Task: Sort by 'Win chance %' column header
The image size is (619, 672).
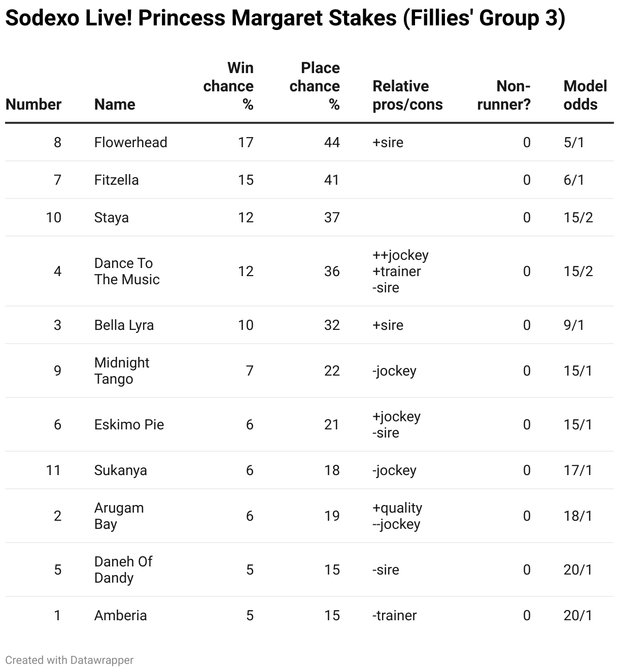Action: point(229,86)
